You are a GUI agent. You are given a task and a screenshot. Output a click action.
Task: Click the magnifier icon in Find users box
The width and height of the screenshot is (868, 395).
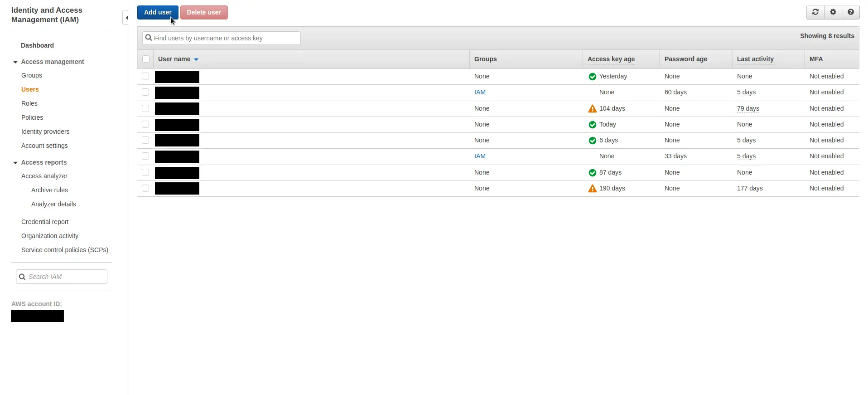pyautogui.click(x=148, y=38)
